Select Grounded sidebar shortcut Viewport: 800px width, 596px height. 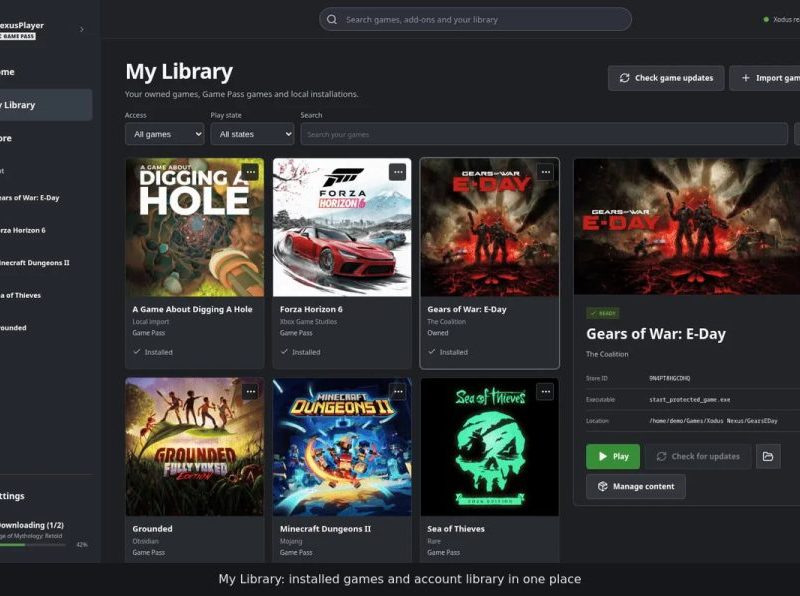(x=13, y=328)
